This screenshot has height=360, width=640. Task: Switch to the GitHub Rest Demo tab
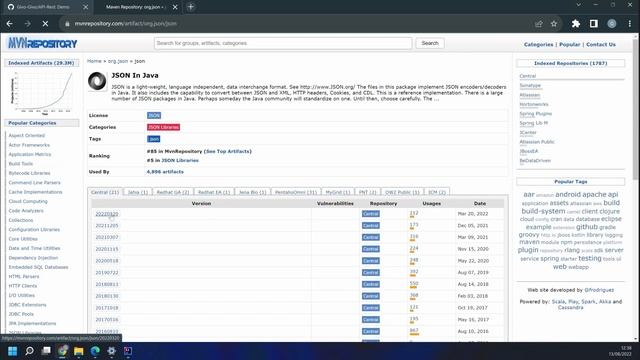43,7
